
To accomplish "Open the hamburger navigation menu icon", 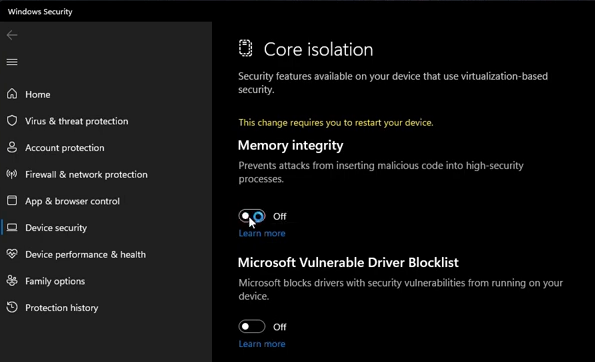I will point(12,62).
